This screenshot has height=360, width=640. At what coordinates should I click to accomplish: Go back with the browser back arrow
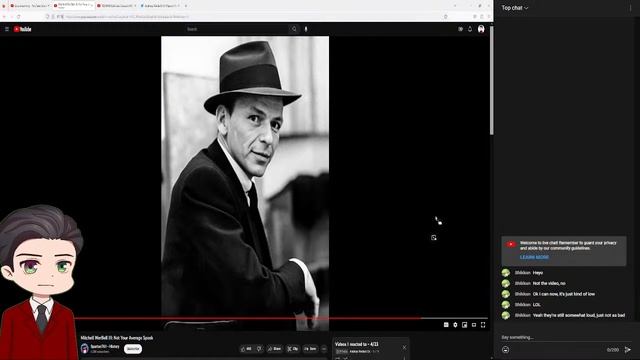[x=4, y=17]
